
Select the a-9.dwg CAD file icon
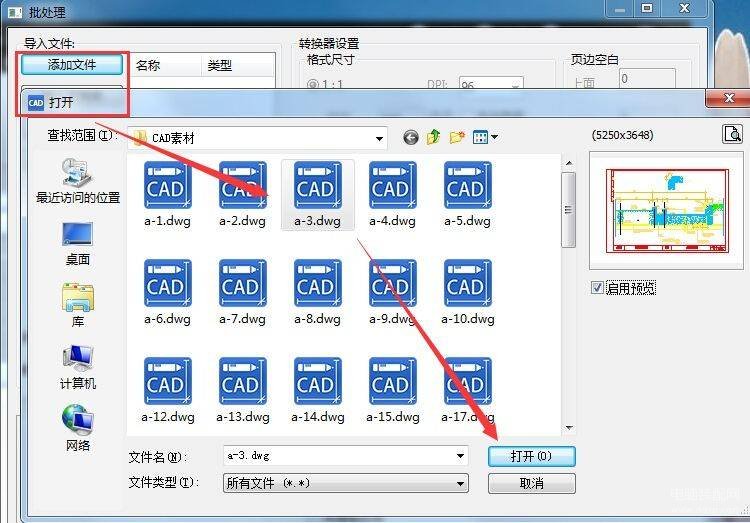click(x=393, y=283)
